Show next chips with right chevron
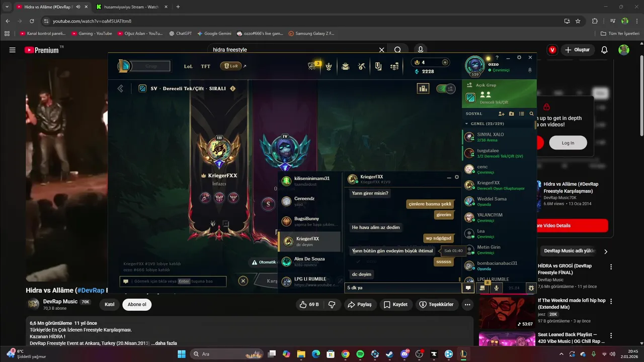 pyautogui.click(x=606, y=251)
